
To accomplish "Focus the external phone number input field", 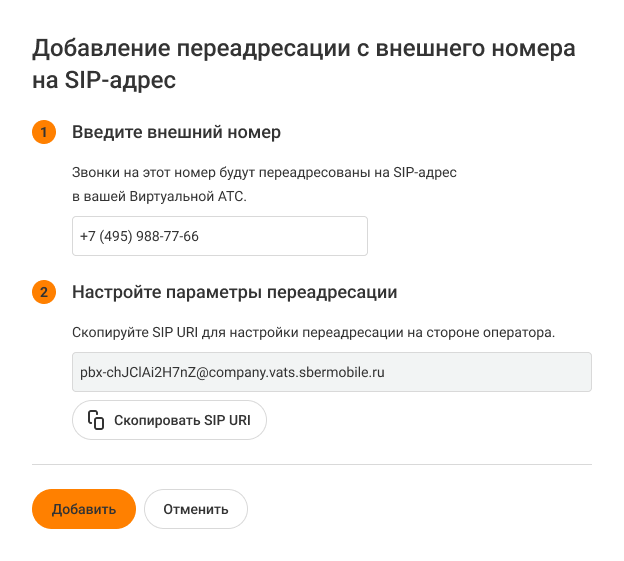I will tap(220, 236).
